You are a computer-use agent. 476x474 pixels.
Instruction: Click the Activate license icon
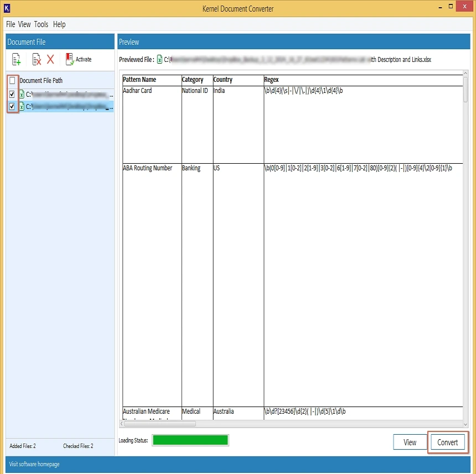click(70, 59)
